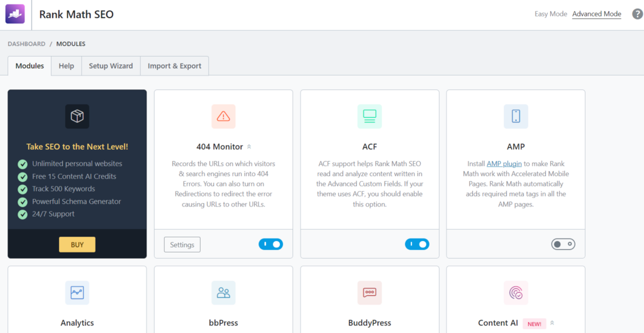Disable the 404 Monitor module toggle

point(270,244)
